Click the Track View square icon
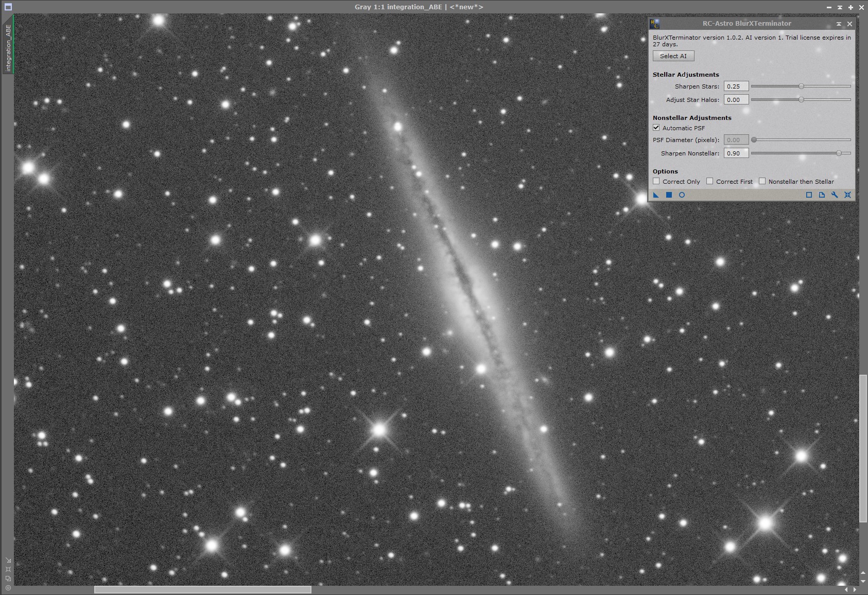The width and height of the screenshot is (868, 595). (809, 195)
